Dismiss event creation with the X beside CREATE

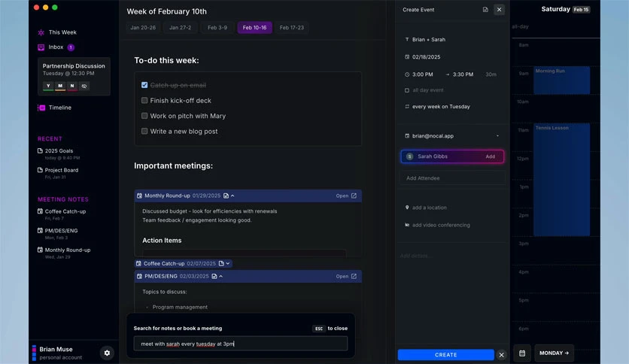pyautogui.click(x=501, y=355)
